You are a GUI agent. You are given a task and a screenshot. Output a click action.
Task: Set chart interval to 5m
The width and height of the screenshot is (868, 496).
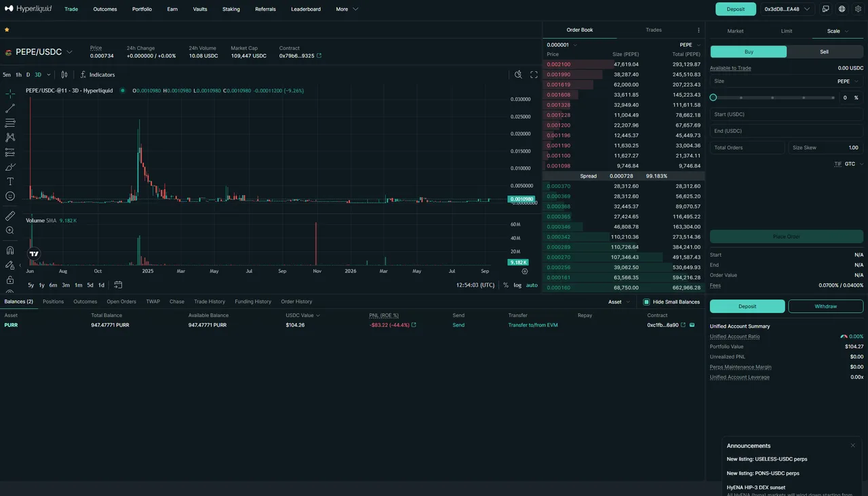point(7,75)
